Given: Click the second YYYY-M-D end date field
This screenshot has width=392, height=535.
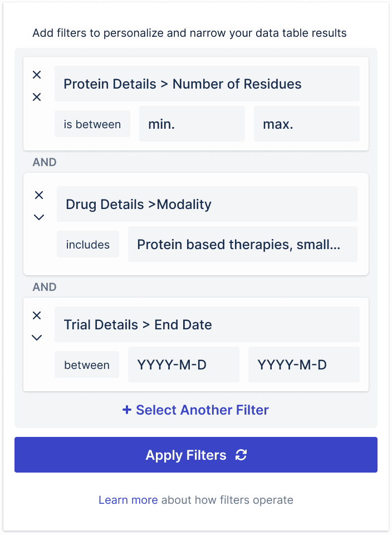Looking at the screenshot, I should point(304,364).
